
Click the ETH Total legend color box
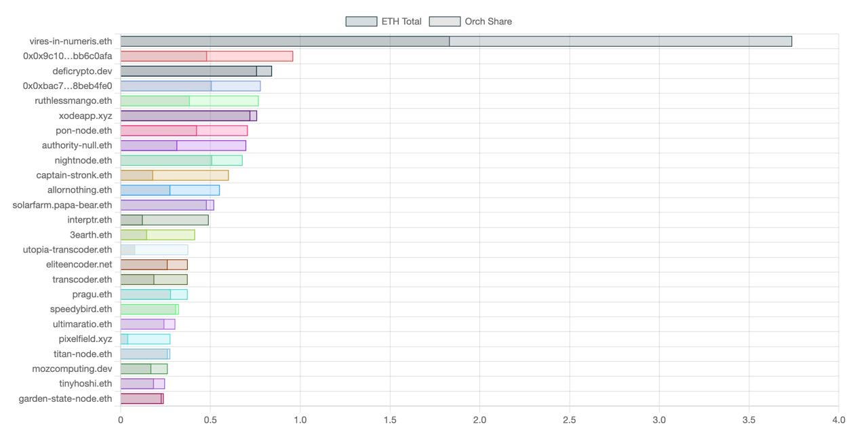pyautogui.click(x=361, y=22)
